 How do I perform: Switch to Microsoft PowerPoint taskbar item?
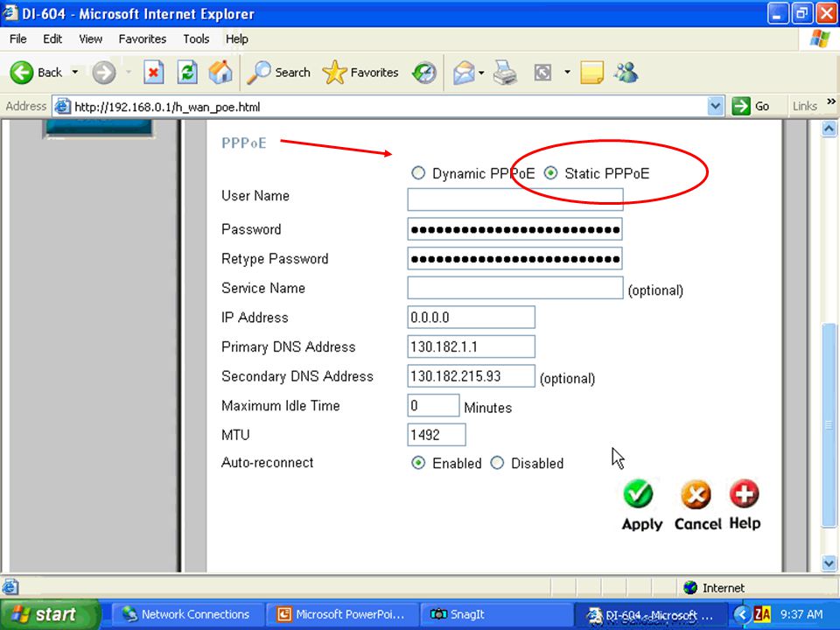coord(341,614)
